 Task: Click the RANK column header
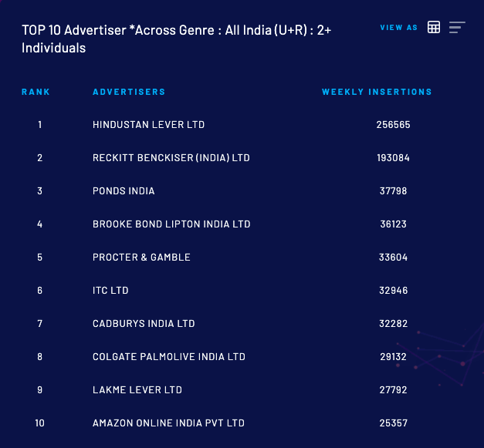point(36,92)
